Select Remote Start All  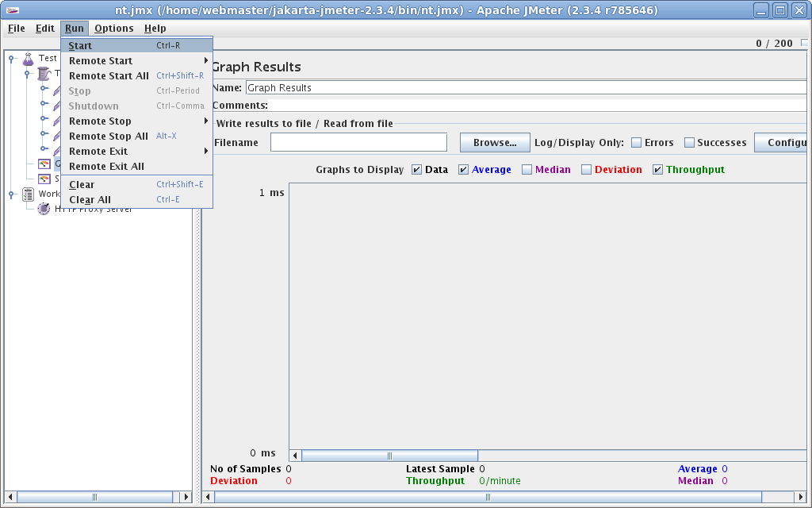(136, 75)
